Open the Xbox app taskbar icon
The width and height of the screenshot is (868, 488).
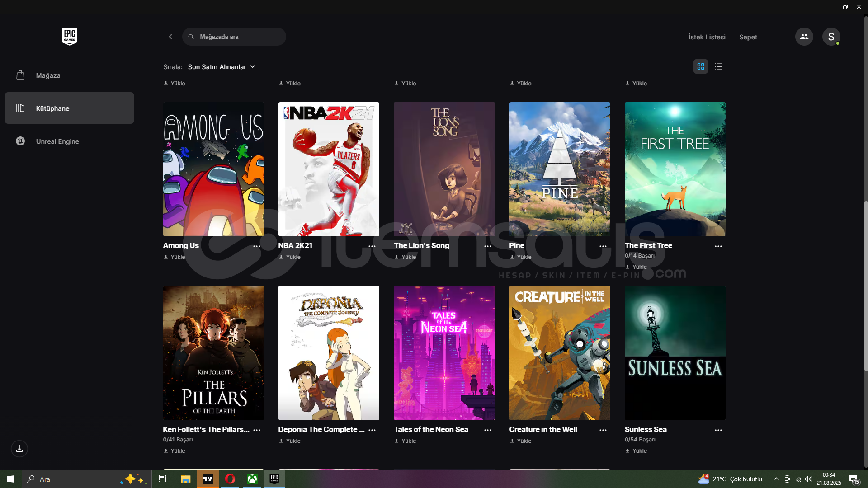[252, 479]
